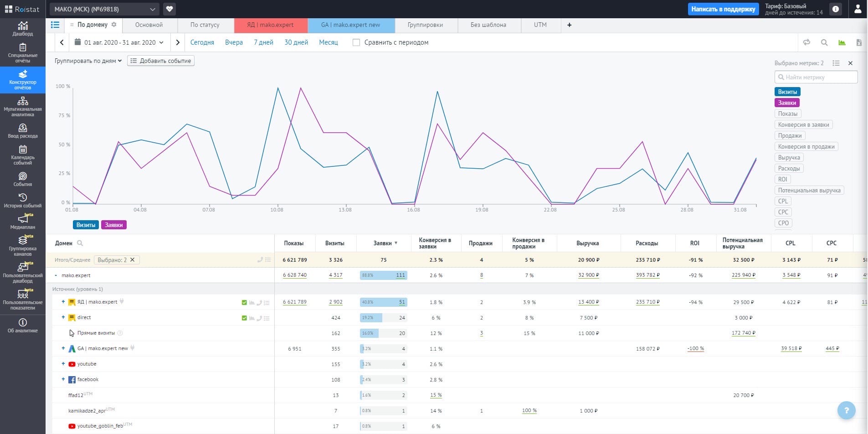Open the МАКО (МСК) project dropdown

[104, 9]
